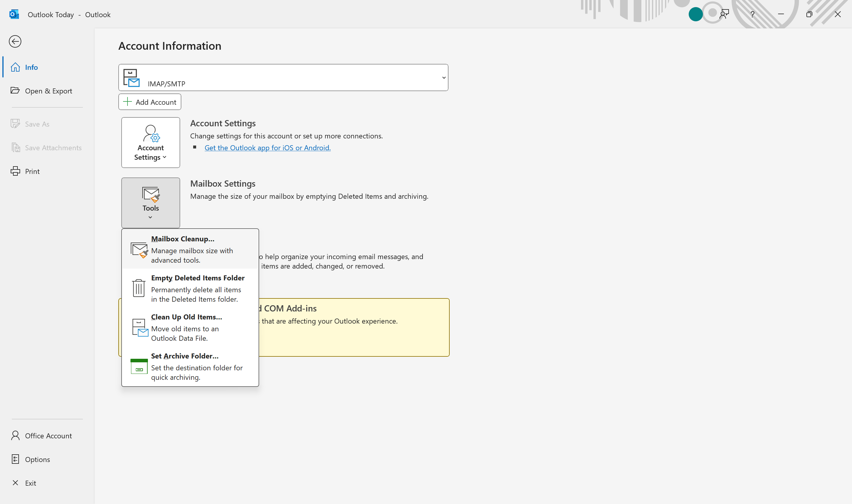Open the feedback person icon in title bar
The height and width of the screenshot is (504, 852).
pos(724,14)
